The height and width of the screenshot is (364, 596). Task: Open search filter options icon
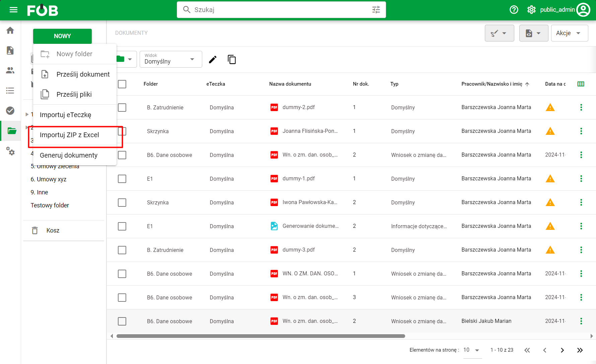coord(376,10)
